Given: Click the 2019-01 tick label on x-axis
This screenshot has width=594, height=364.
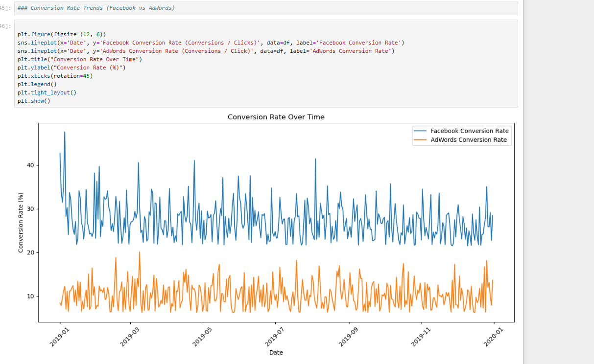Looking at the screenshot, I should click(59, 335).
